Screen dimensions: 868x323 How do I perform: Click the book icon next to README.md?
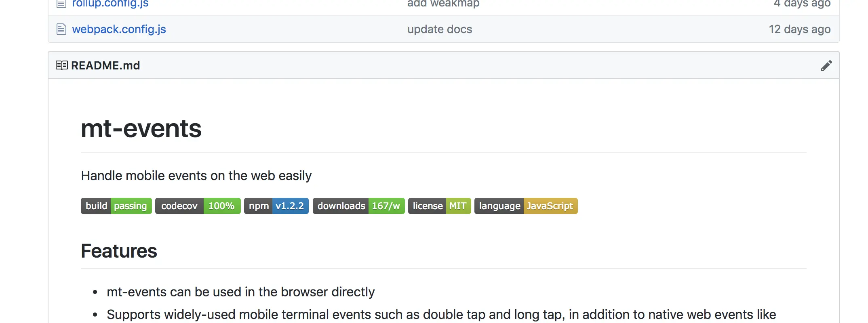61,65
